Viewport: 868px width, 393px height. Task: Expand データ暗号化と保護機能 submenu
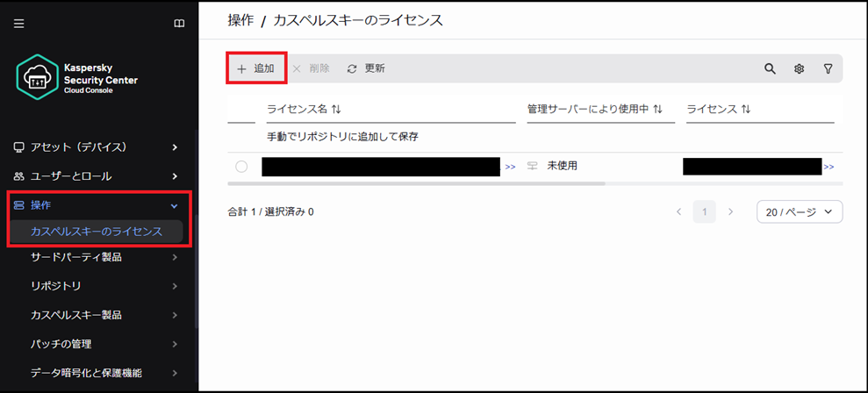(x=175, y=373)
